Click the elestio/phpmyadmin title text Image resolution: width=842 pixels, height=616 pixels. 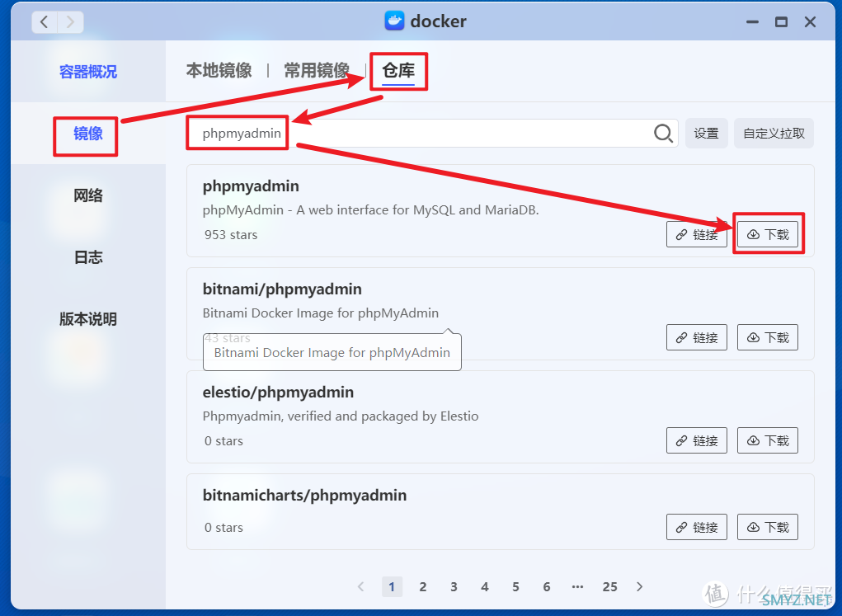pyautogui.click(x=278, y=392)
